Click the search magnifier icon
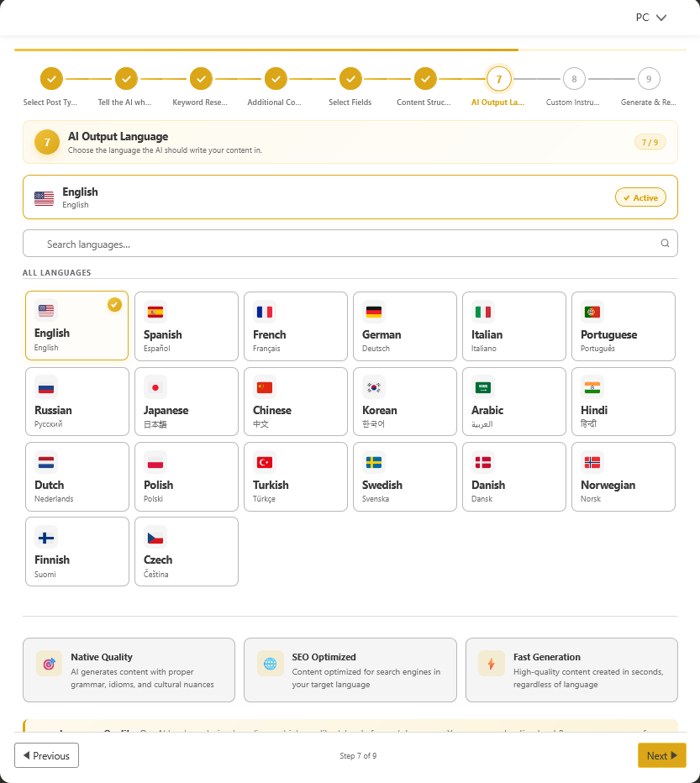700x783 pixels. [665, 243]
